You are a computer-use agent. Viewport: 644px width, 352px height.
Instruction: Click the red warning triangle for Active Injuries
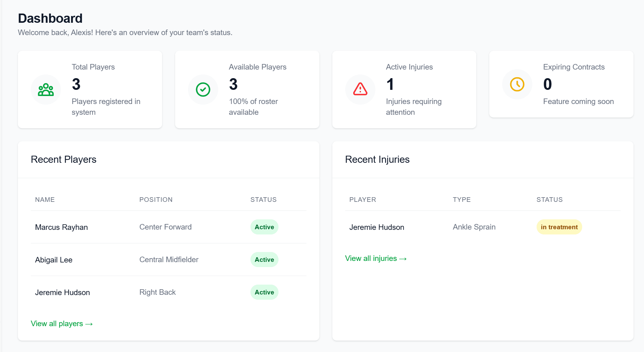point(360,90)
